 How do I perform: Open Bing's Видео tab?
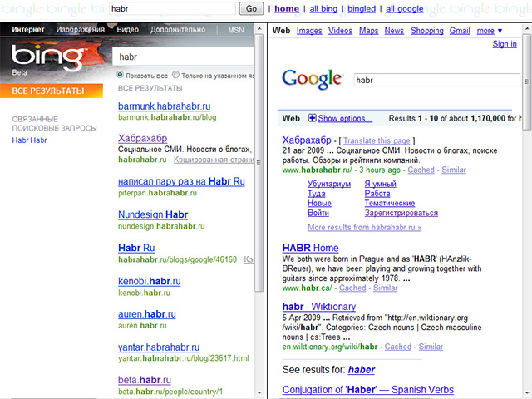pyautogui.click(x=127, y=30)
